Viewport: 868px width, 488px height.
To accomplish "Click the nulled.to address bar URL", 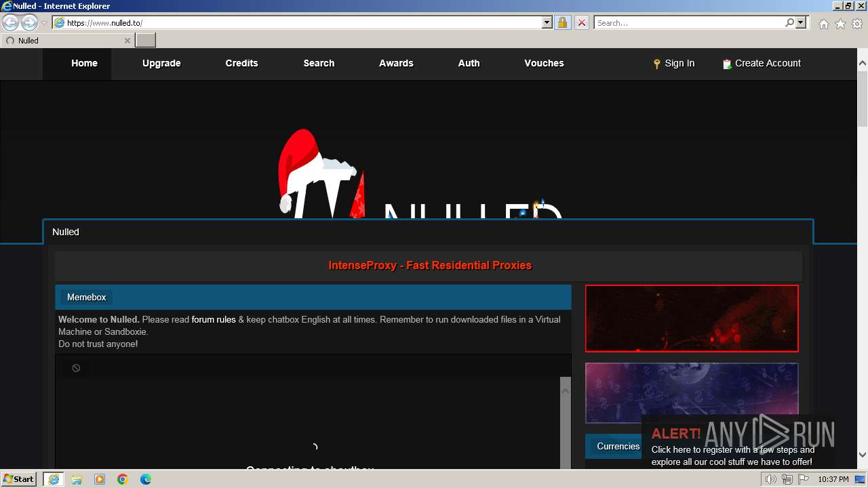I will point(104,23).
